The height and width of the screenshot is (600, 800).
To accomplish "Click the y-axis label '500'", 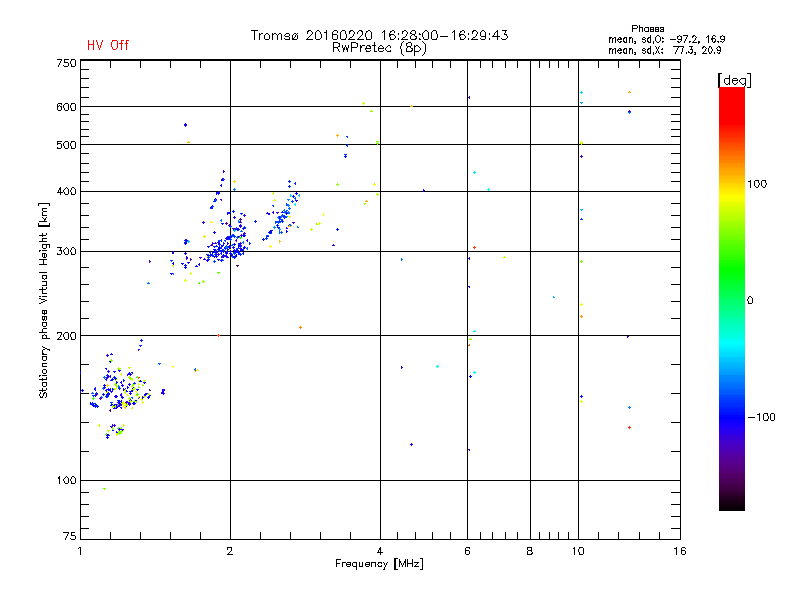I will point(66,145).
